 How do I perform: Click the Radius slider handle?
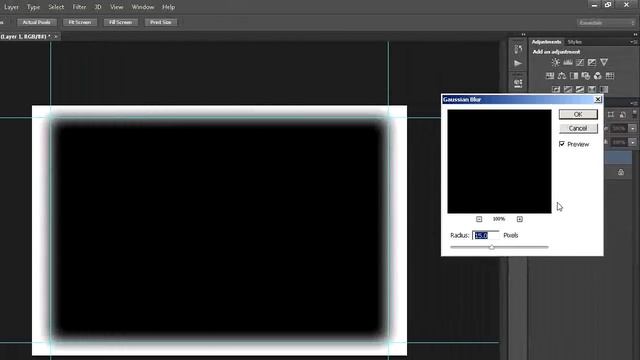click(x=492, y=247)
